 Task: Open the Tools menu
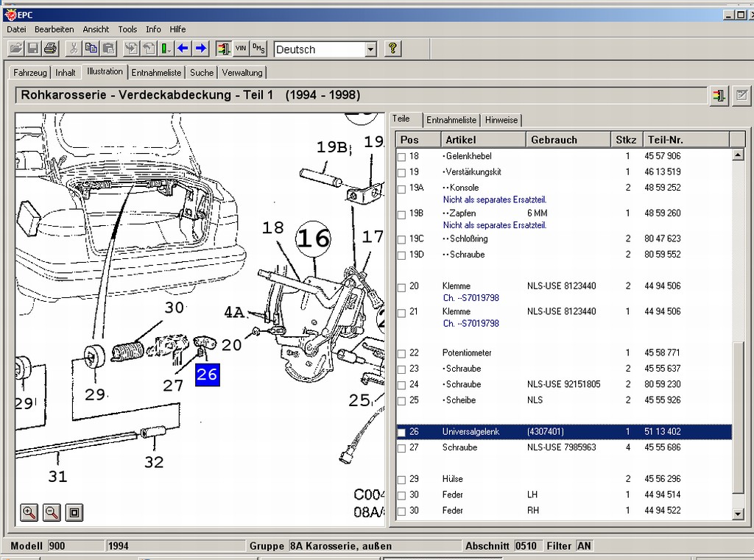click(127, 29)
